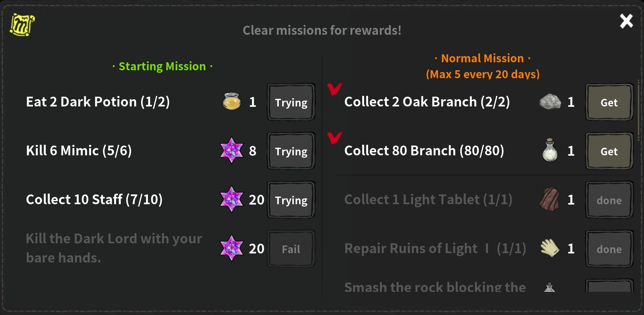Click the wood plank reward icon
Screen dimensions: 644x315
coord(550,199)
